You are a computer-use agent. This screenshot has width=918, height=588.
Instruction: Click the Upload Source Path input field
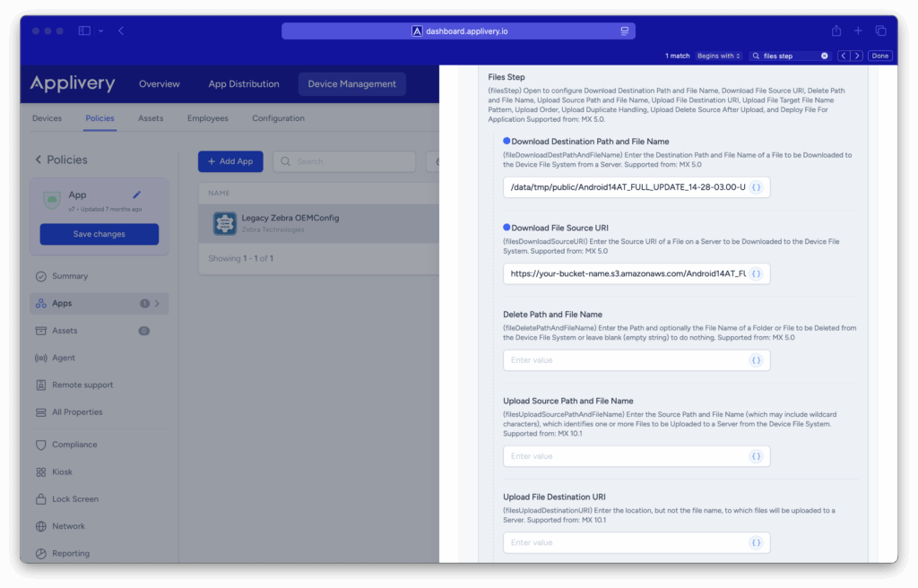[626, 456]
